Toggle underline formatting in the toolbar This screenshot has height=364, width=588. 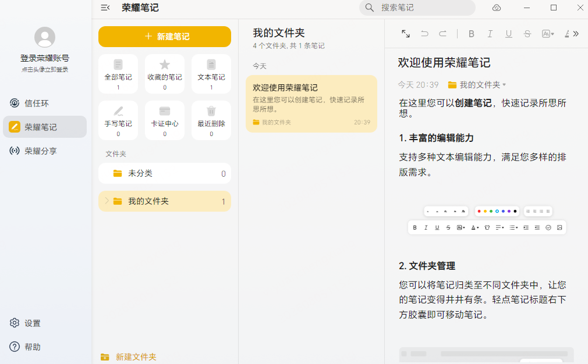pos(508,34)
